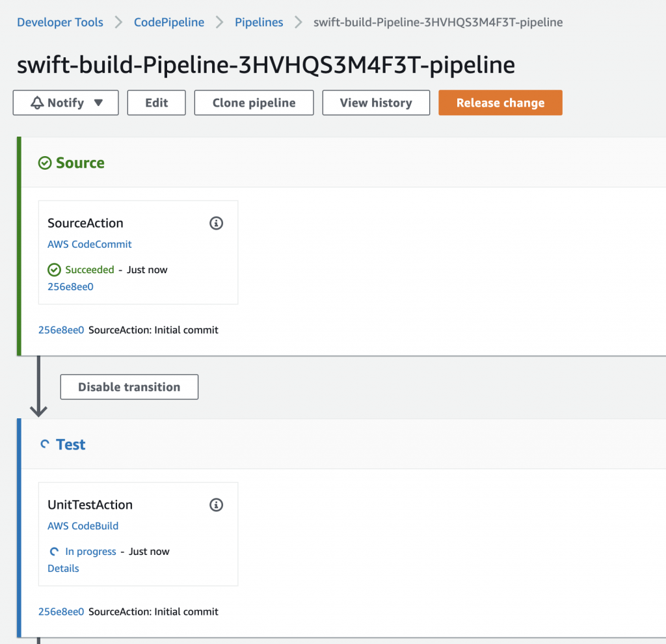Open AWS CodeBuild from UnitTestAction card
Viewport: 666px width, 644px height.
(x=83, y=526)
